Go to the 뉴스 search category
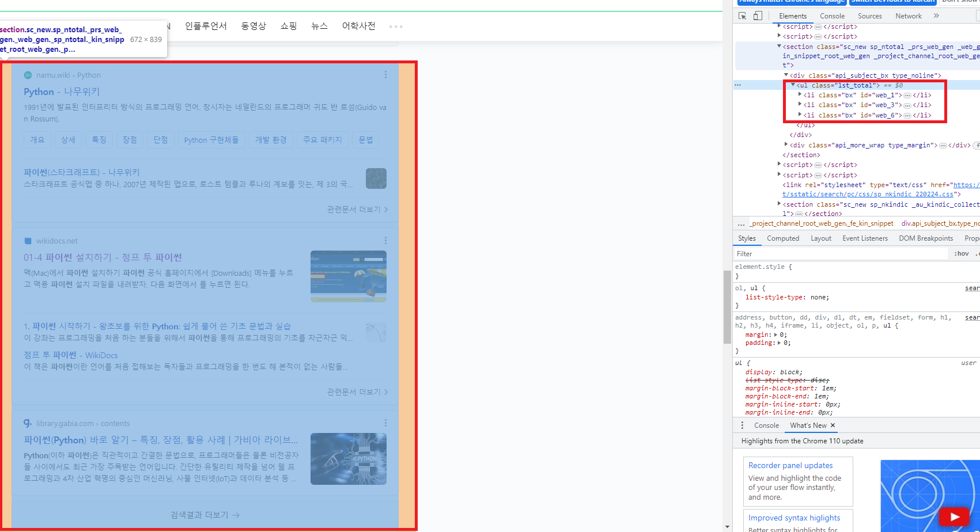Image resolution: width=980 pixels, height=532 pixels. (319, 26)
